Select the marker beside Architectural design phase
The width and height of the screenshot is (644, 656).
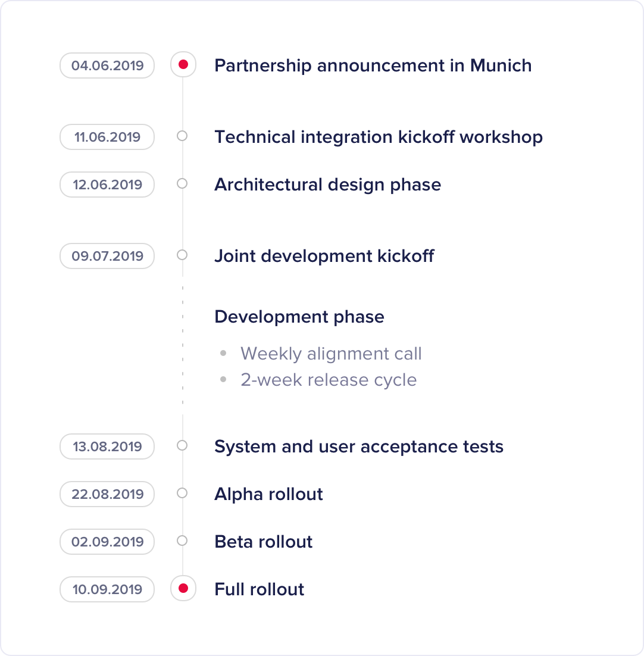[x=182, y=183]
